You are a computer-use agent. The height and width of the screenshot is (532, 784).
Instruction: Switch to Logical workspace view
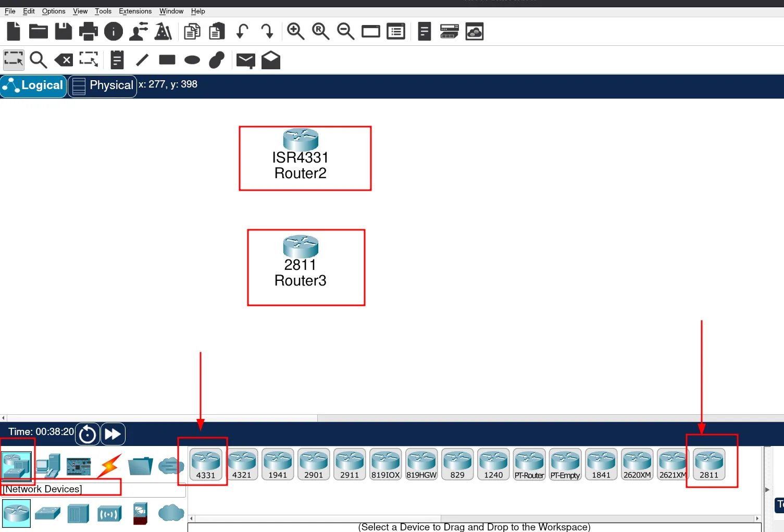[x=33, y=86]
